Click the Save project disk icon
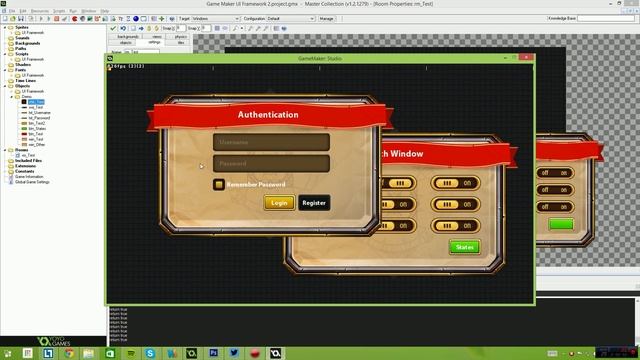The width and height of the screenshot is (640, 360). point(21,18)
